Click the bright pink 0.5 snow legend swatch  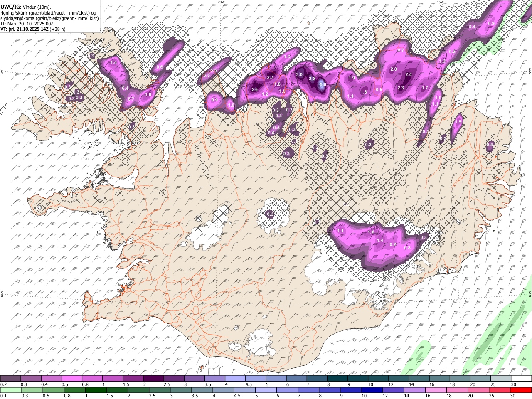[x=71, y=379]
